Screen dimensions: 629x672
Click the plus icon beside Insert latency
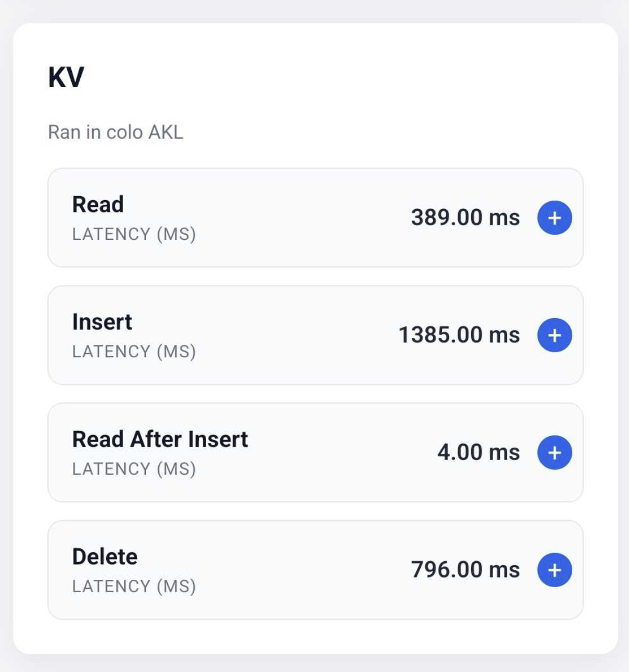tap(554, 335)
